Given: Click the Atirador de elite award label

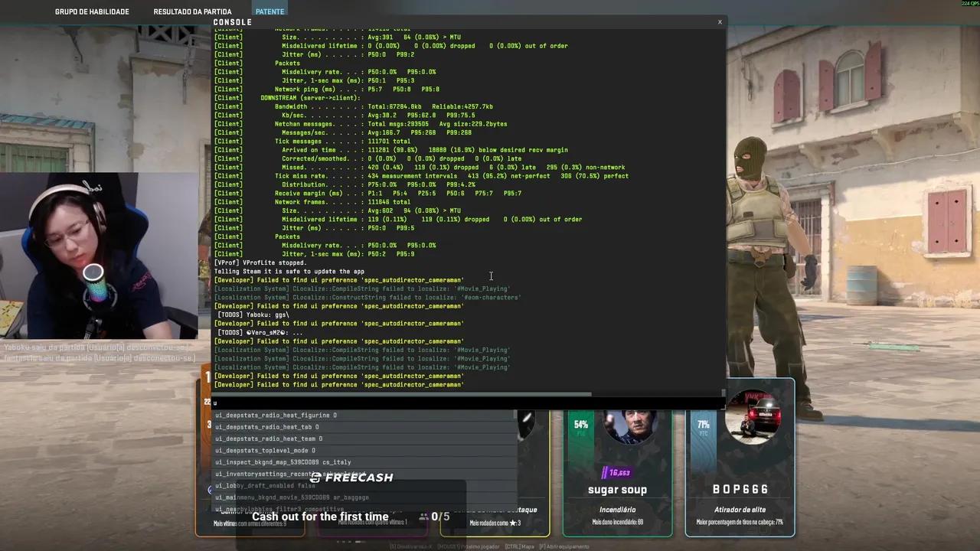Looking at the screenshot, I should click(740, 510).
